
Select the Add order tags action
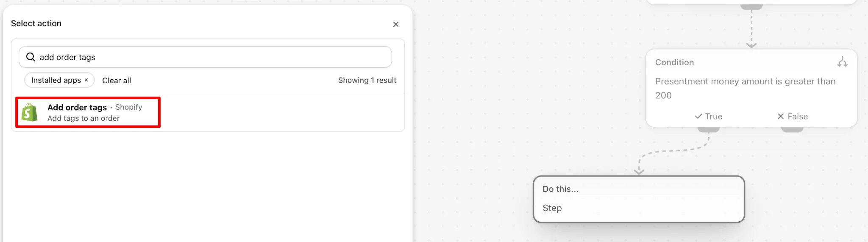pos(88,112)
